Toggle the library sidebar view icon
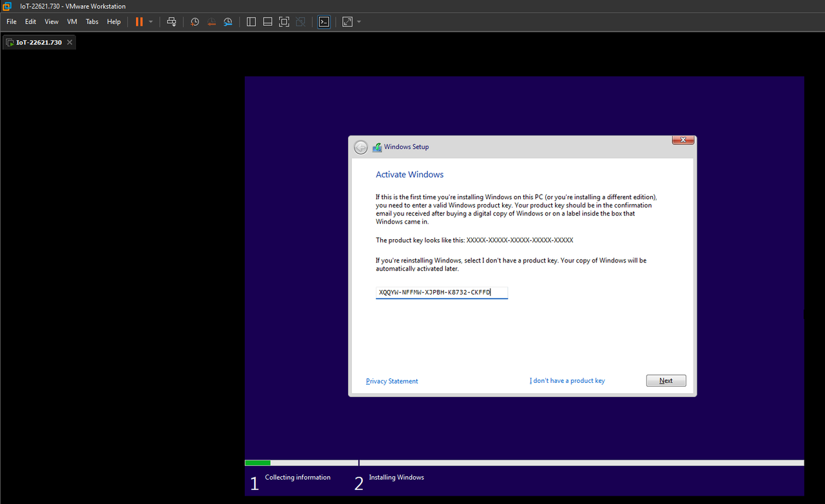The width and height of the screenshot is (825, 504). pos(251,22)
